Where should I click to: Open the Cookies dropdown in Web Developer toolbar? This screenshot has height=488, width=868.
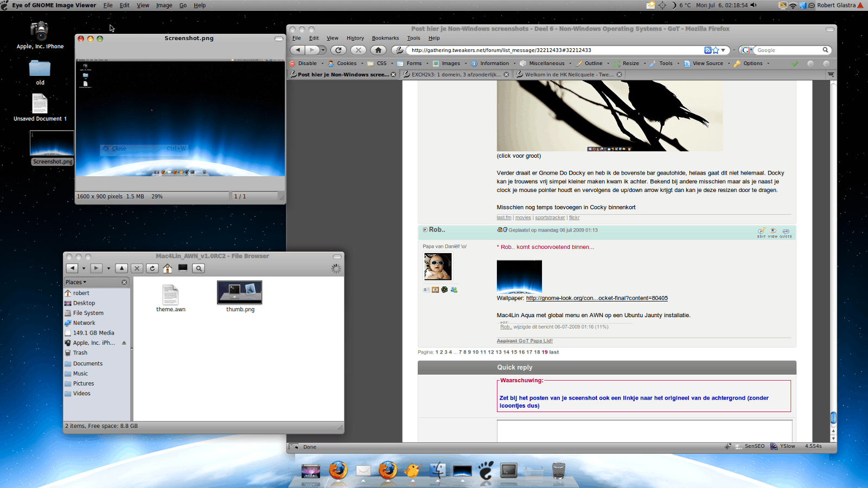coord(346,63)
